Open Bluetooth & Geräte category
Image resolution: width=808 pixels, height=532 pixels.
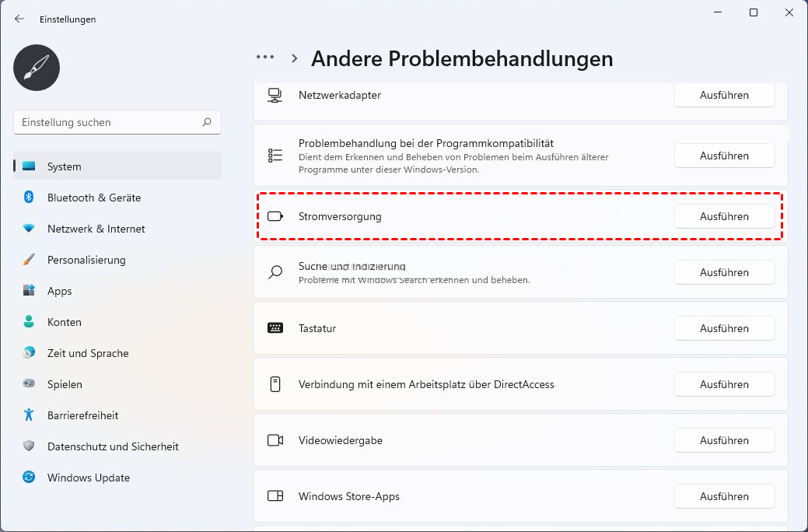click(x=117, y=198)
